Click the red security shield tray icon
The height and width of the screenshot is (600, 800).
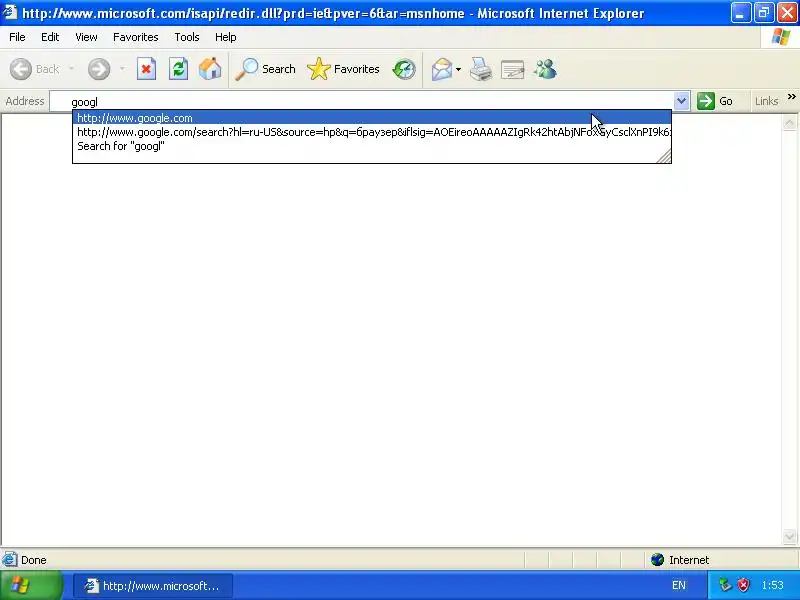[743, 585]
